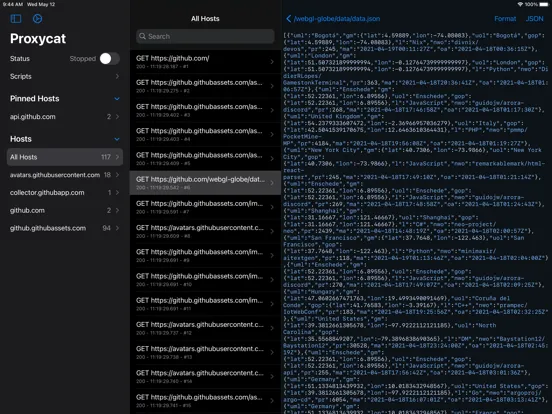Open request #8 avatars.githubusercontent entry
Screen dimensions: 552x414
point(205,231)
